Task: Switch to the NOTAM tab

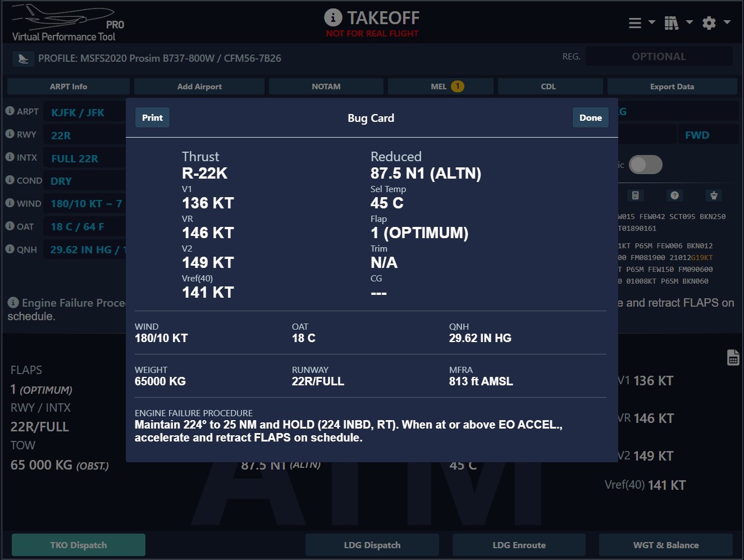Action: [326, 86]
